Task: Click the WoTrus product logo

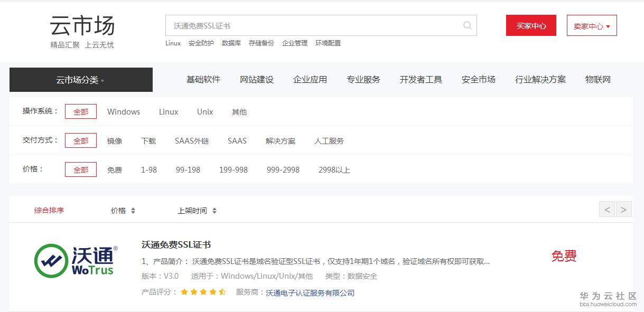Action: pyautogui.click(x=74, y=261)
